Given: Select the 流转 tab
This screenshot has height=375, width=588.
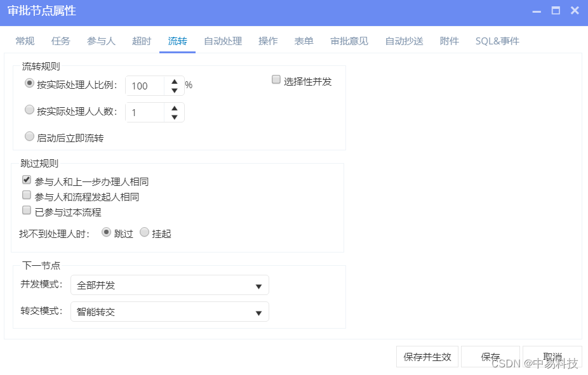Looking at the screenshot, I should coord(177,41).
